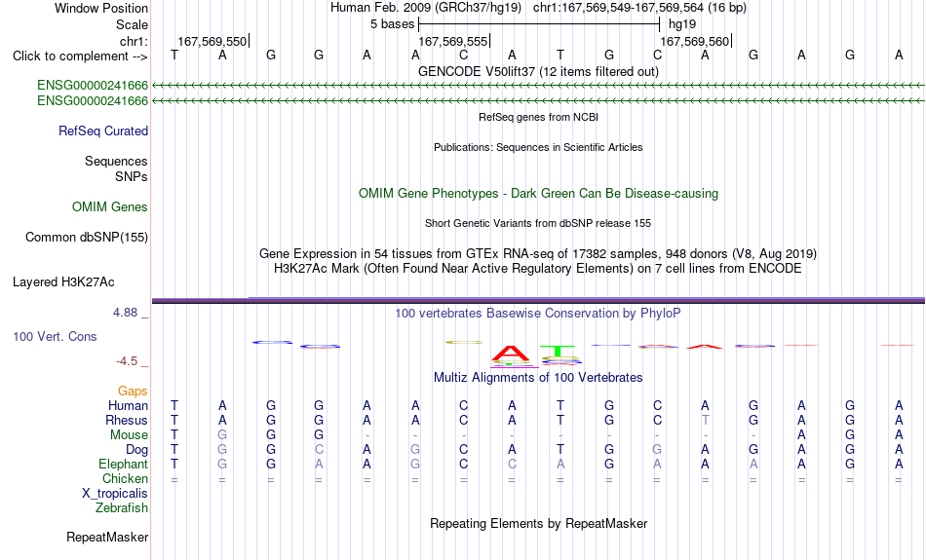Select the Human alignment row label
Image resolution: width=926 pixels, height=560 pixels.
[x=128, y=405]
